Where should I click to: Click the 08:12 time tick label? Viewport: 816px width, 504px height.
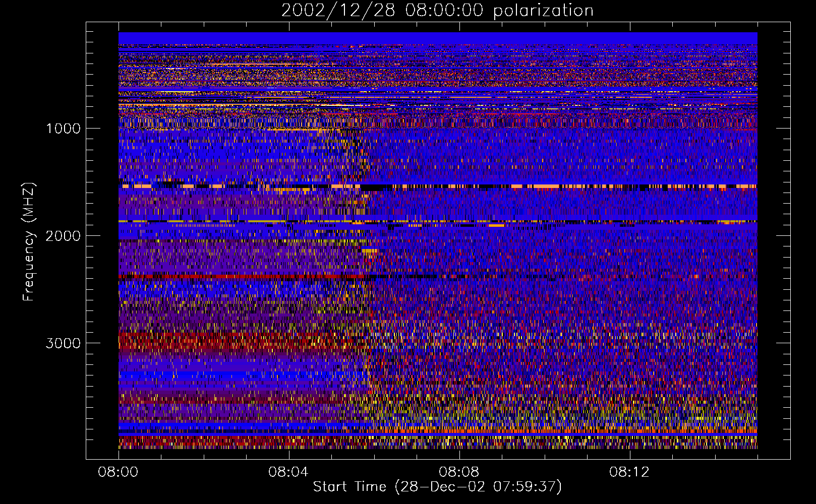pos(629,472)
